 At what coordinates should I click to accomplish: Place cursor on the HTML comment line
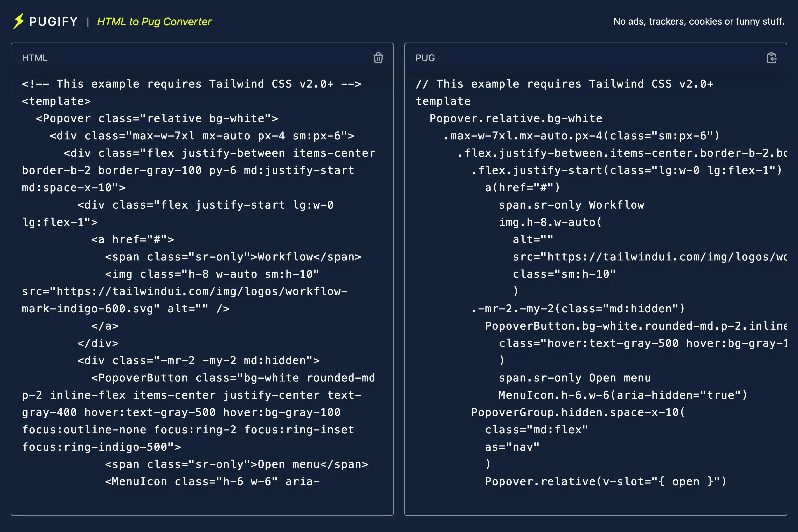[x=191, y=84]
